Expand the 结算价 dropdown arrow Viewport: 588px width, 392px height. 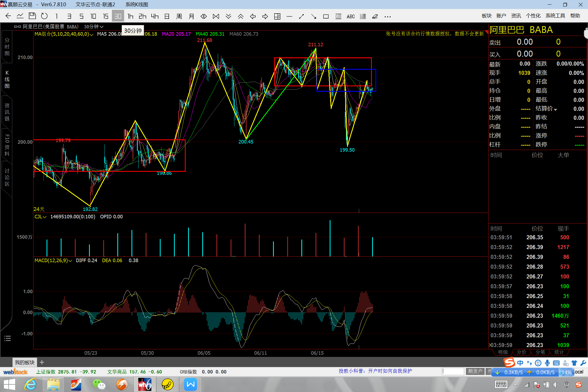tap(555, 109)
